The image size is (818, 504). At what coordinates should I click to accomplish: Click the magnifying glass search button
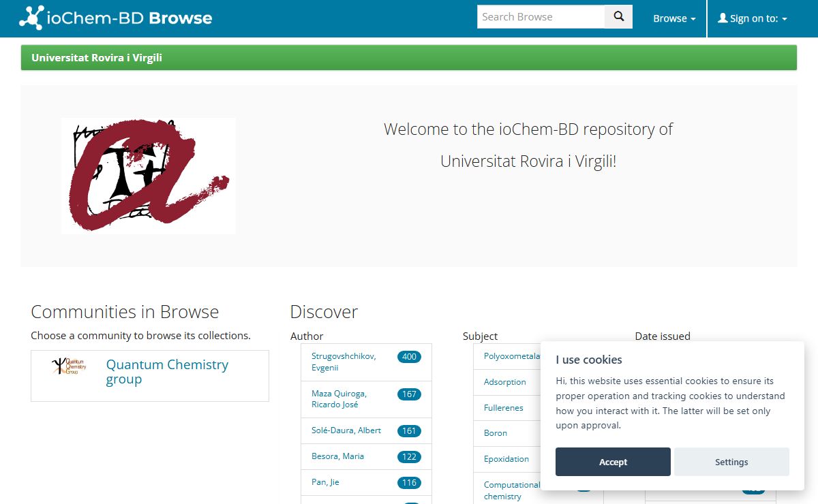[x=619, y=17]
